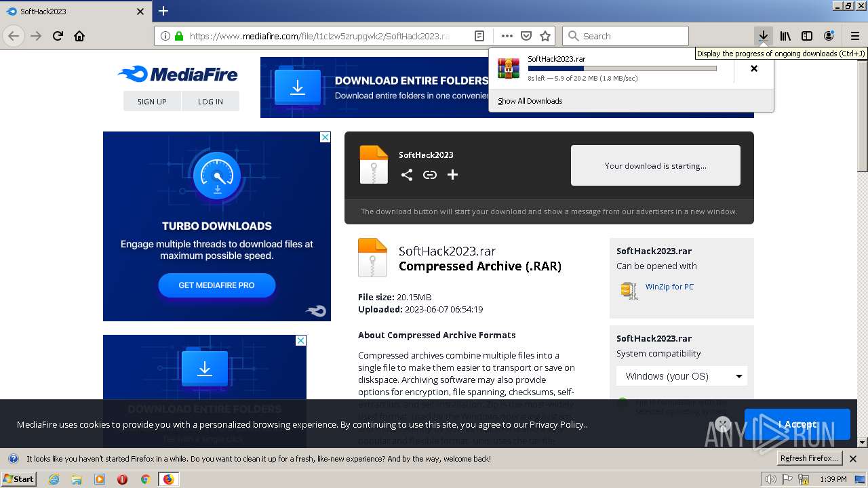Reload the current page

[58, 36]
